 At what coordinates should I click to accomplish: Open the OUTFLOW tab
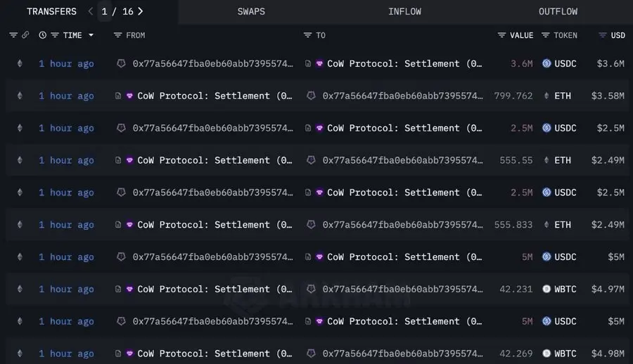558,12
